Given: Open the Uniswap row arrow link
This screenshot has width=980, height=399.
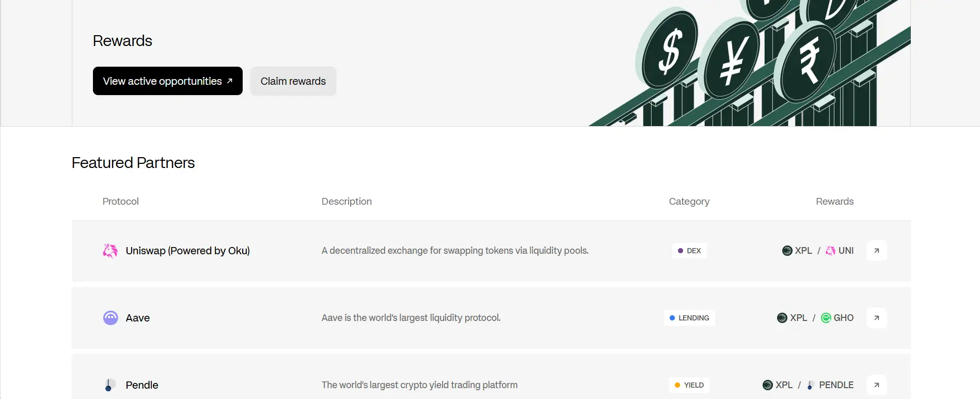Looking at the screenshot, I should tap(876, 251).
